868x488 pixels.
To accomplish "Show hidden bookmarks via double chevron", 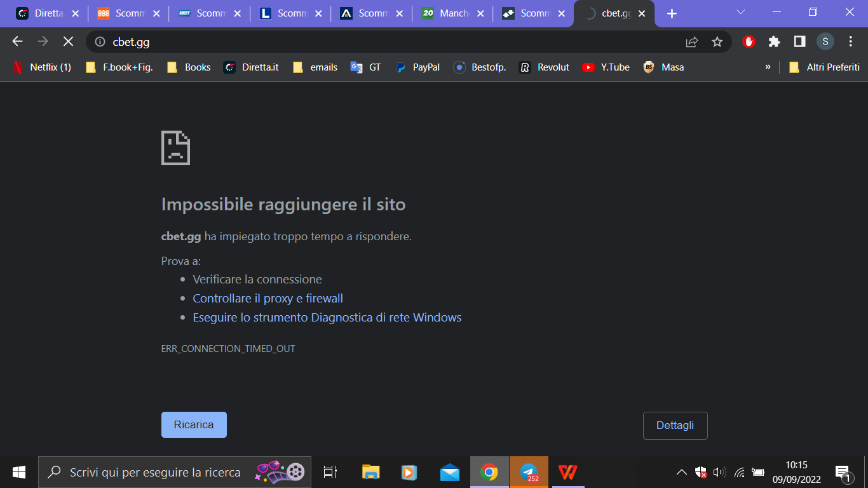I will tap(768, 67).
